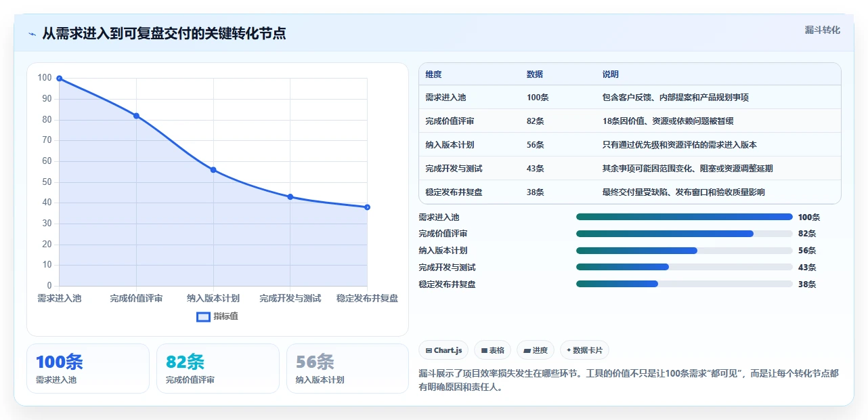The image size is (868, 420).
Task: Click the 43条 progress bar for 完成开发与测试
Action: (684, 267)
